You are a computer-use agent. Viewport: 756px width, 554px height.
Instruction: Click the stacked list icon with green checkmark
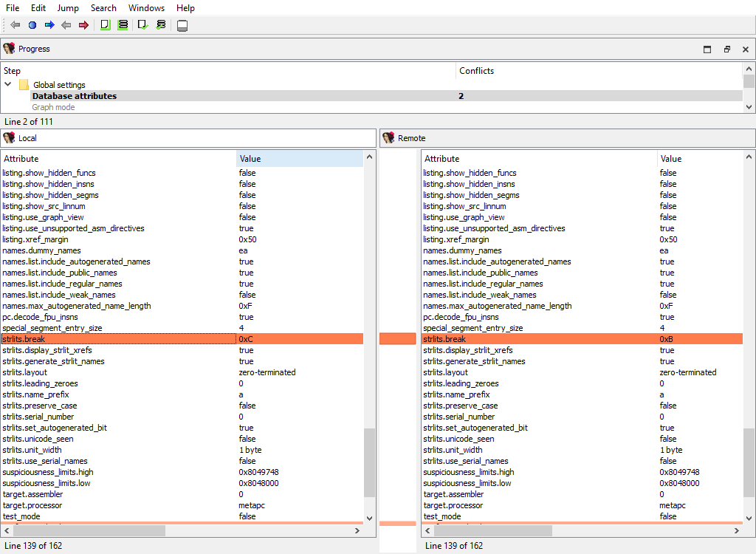161,25
